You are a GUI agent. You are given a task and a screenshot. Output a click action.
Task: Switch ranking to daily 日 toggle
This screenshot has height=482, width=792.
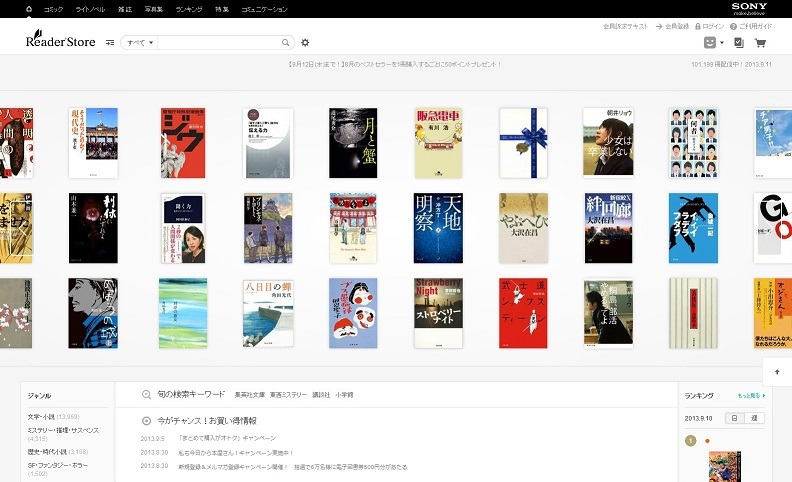pyautogui.click(x=735, y=418)
